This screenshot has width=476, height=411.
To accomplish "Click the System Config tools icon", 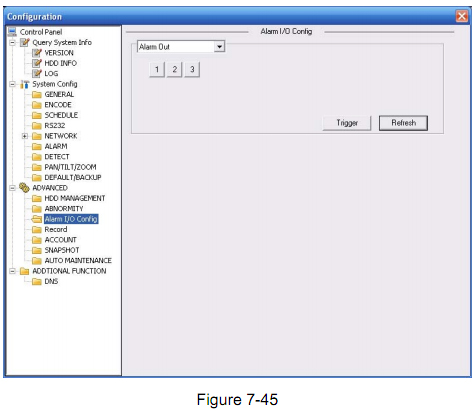I will [x=24, y=84].
